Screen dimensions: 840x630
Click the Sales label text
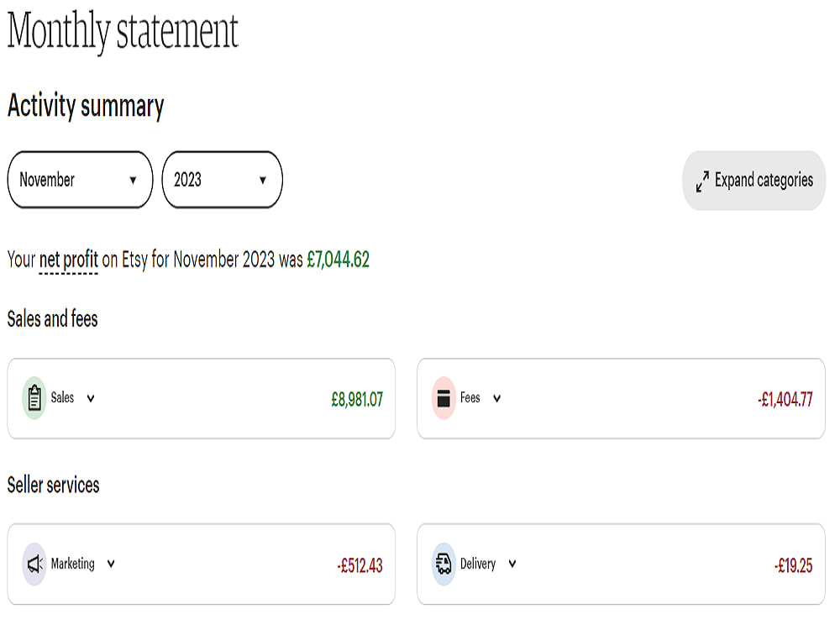(62, 397)
